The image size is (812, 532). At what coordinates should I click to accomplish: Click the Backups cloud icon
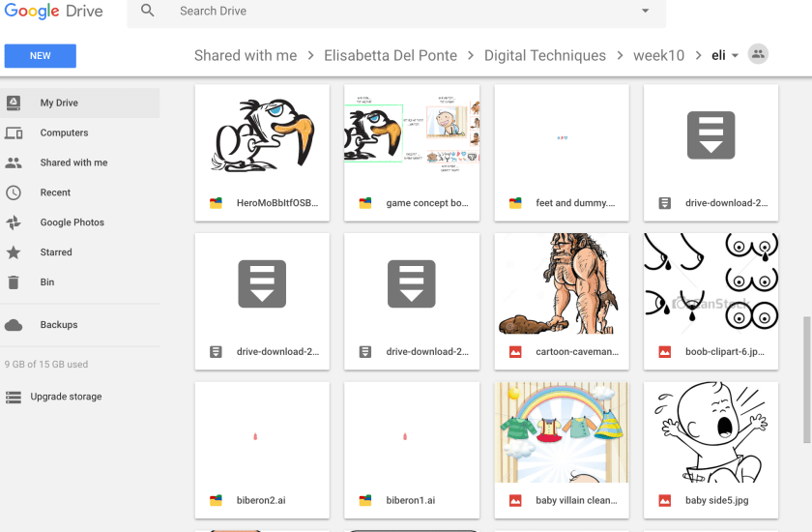pos(14,325)
